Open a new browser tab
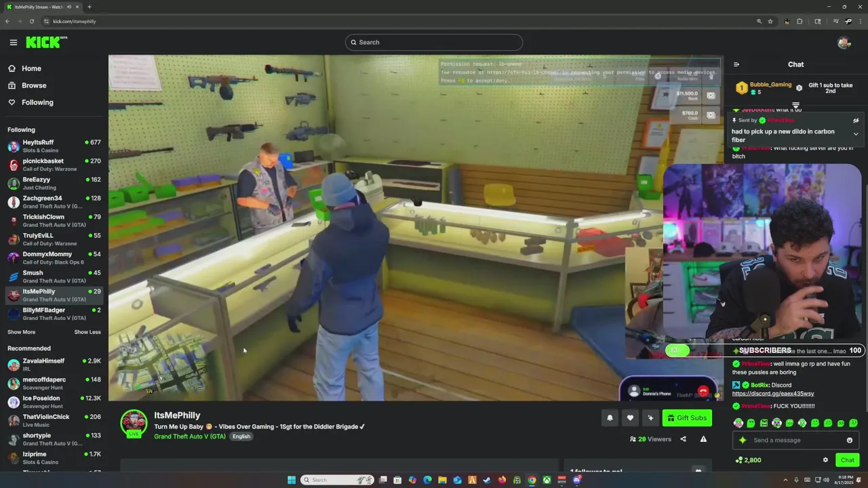Screen dimensions: 868x488 (x=90, y=7)
